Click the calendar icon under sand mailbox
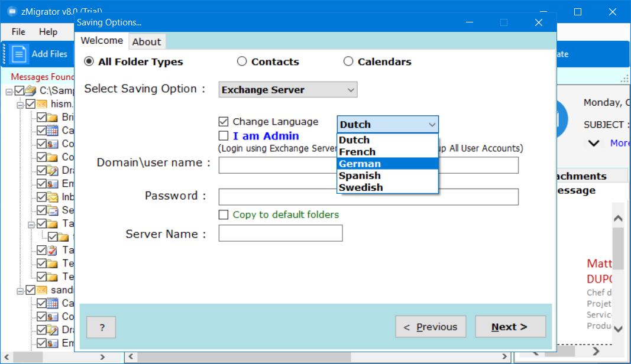Image resolution: width=631 pixels, height=364 pixels. 52,303
